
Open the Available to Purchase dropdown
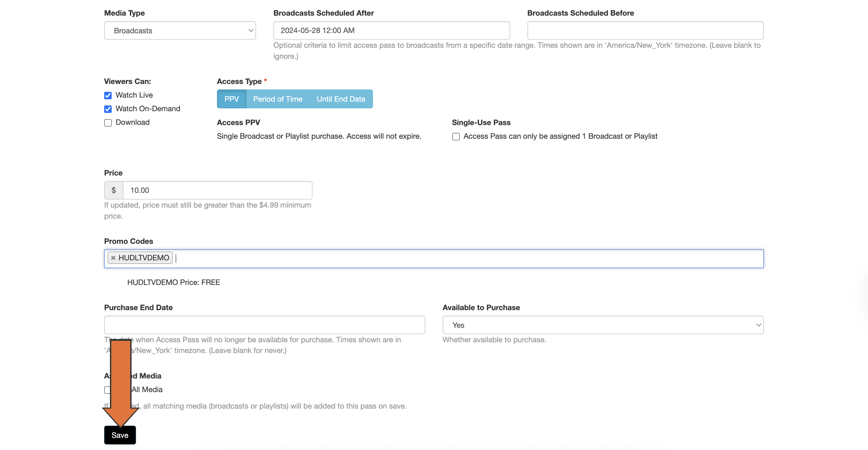pyautogui.click(x=603, y=325)
